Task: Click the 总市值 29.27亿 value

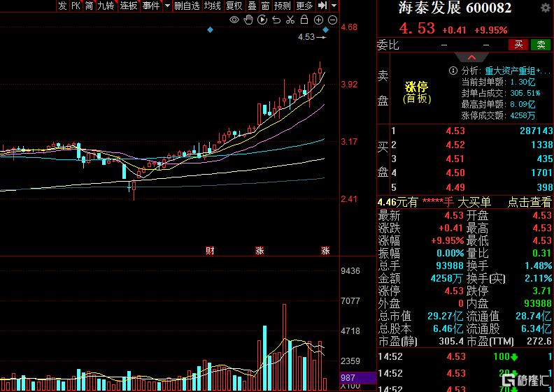Action: [x=445, y=316]
